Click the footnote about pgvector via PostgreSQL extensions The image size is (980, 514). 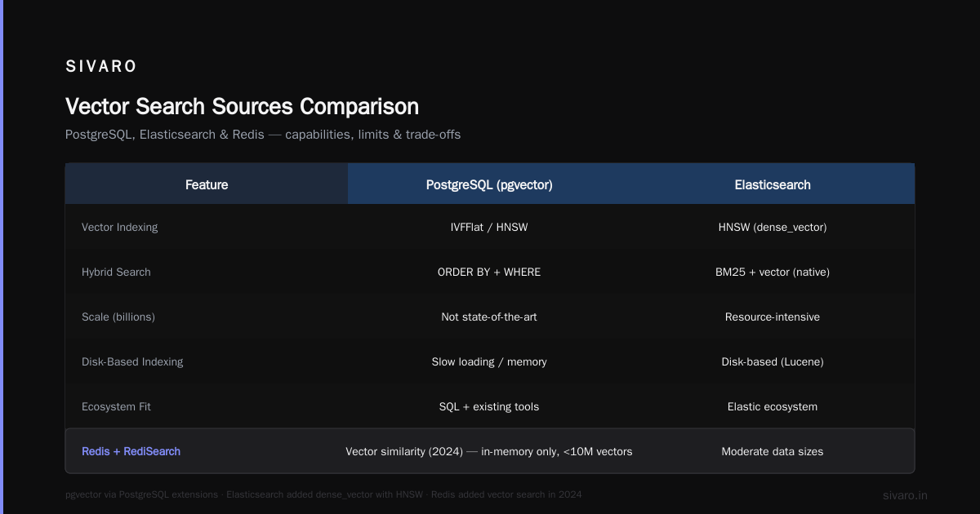point(323,495)
